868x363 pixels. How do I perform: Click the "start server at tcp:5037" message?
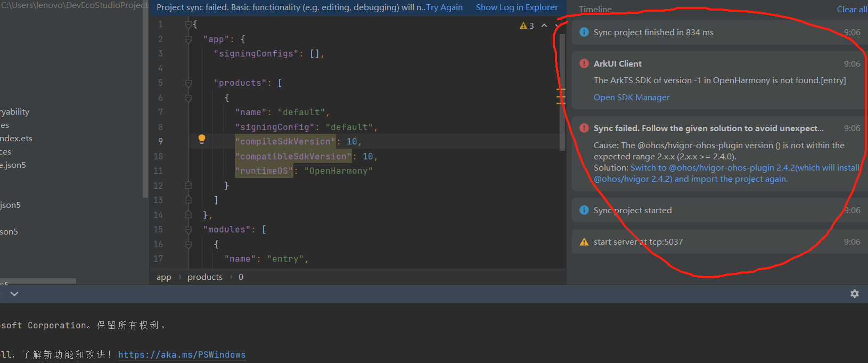(638, 241)
